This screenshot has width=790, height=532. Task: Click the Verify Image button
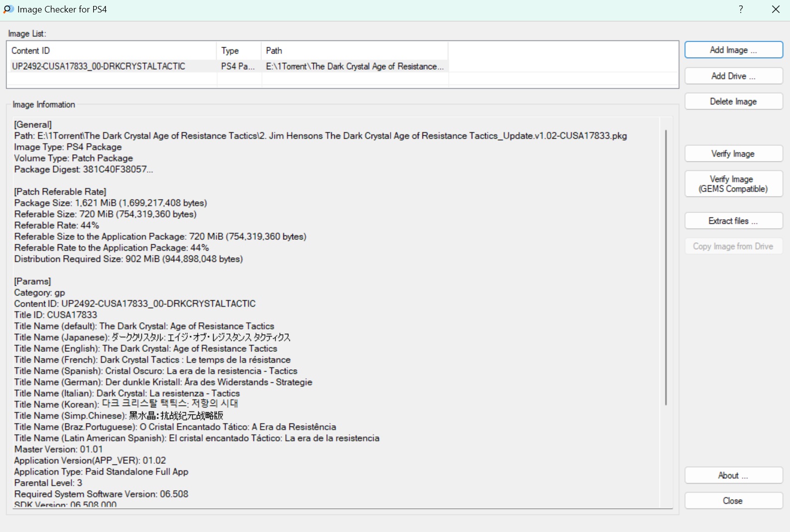tap(734, 154)
